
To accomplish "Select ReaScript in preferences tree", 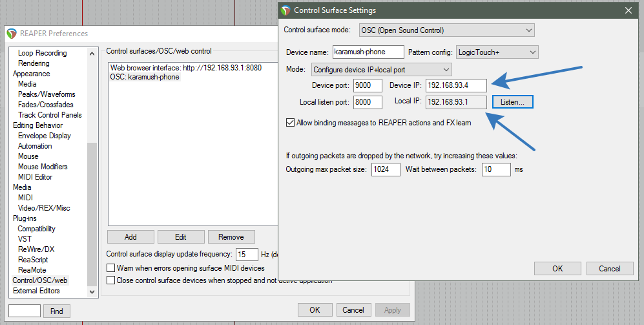I will pyautogui.click(x=33, y=260).
